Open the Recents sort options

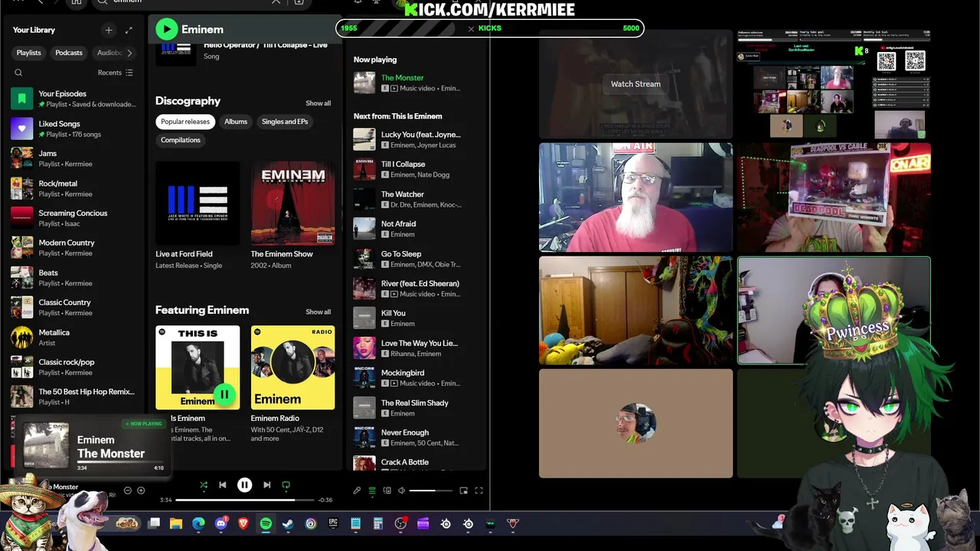[x=116, y=73]
